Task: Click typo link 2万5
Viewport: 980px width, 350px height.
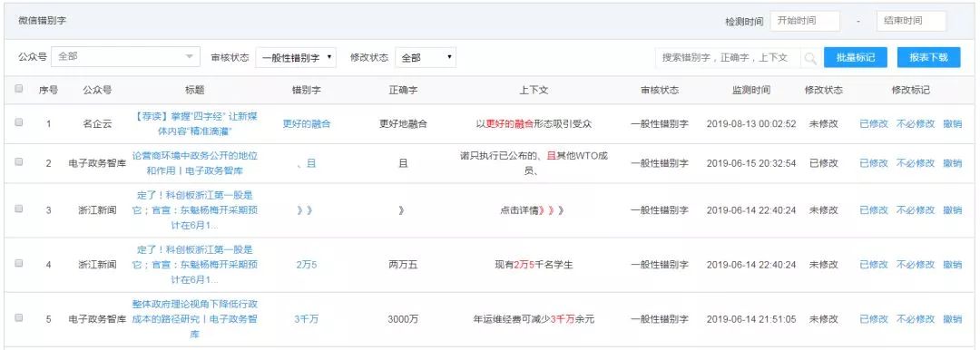Action: pos(307,265)
